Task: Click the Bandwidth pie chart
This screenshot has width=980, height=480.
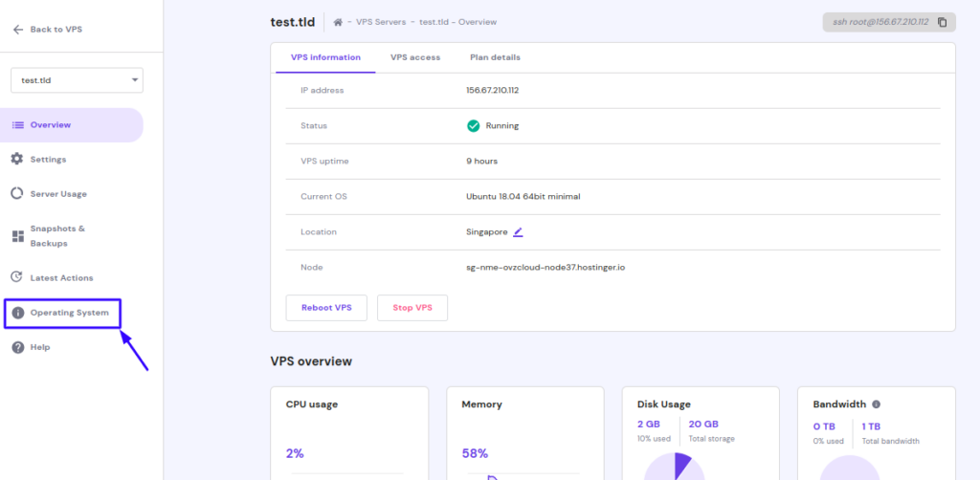Action: (850, 467)
